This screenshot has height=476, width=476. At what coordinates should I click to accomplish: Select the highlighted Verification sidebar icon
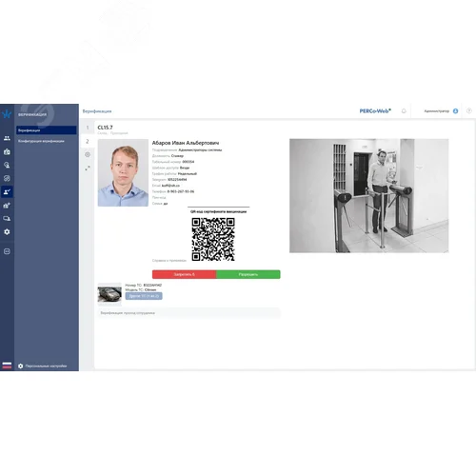click(7, 191)
